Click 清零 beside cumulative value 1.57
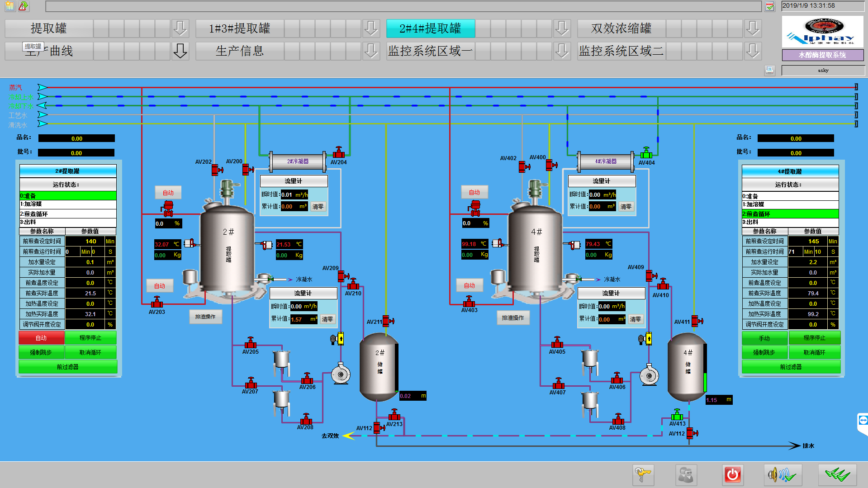This screenshot has width=868, height=488. click(x=327, y=319)
